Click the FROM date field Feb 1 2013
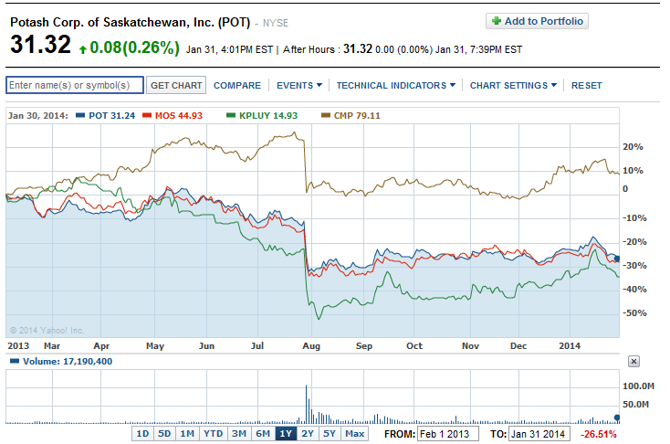Viewport: 670px width, 444px height. (x=448, y=434)
